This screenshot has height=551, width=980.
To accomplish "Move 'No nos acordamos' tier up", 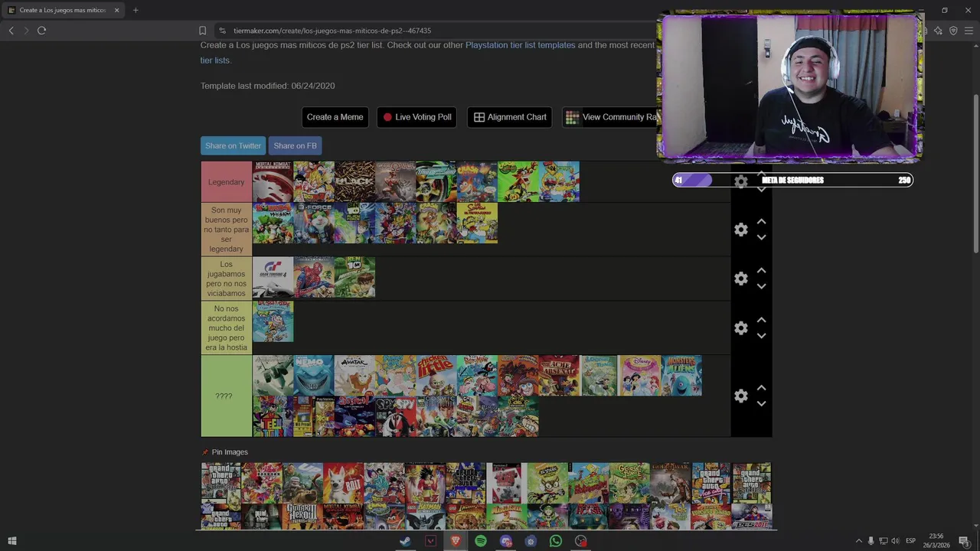I will (761, 319).
